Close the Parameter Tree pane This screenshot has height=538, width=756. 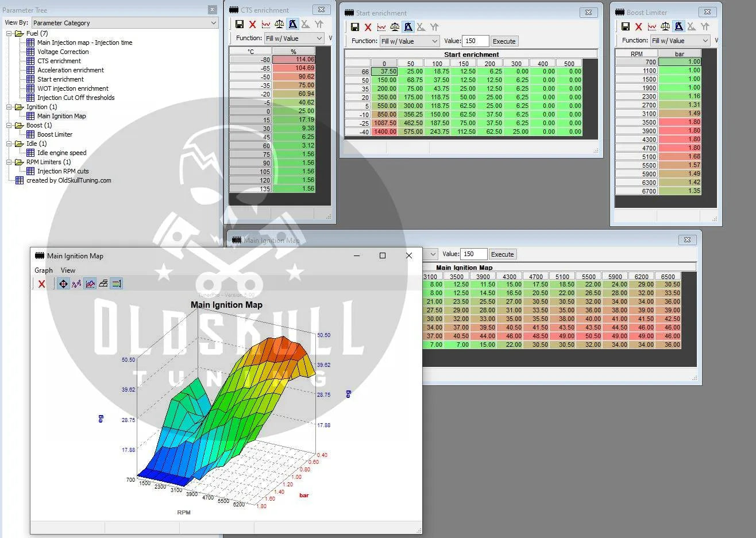point(212,10)
